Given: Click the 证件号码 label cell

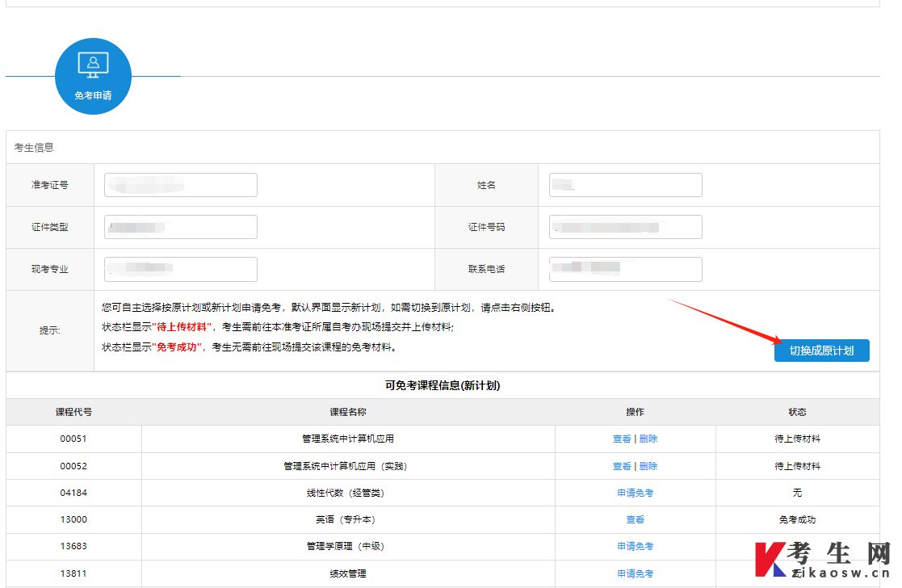Looking at the screenshot, I should click(x=487, y=227).
